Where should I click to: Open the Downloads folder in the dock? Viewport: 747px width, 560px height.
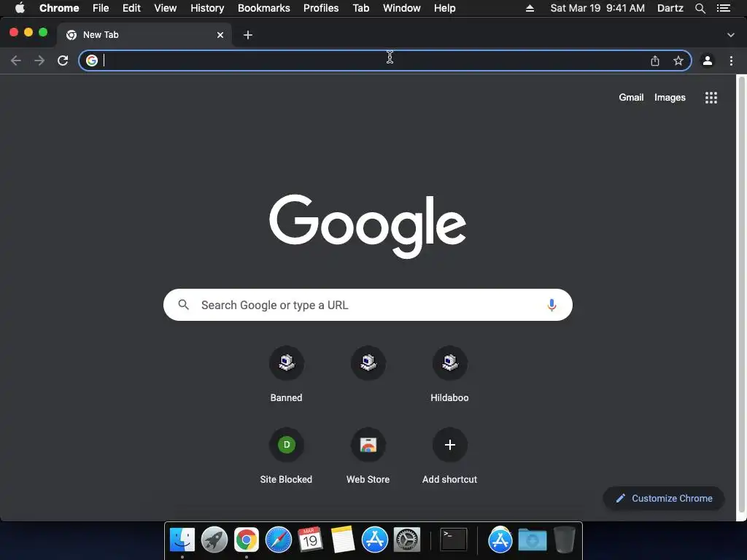(x=533, y=540)
